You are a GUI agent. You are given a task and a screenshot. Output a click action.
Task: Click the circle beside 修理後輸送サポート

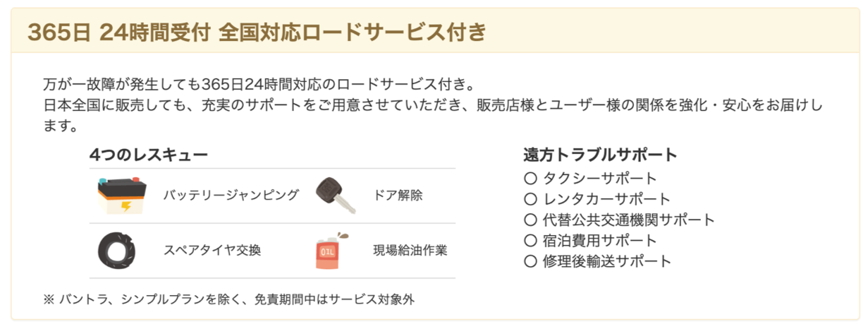pyautogui.click(x=530, y=261)
